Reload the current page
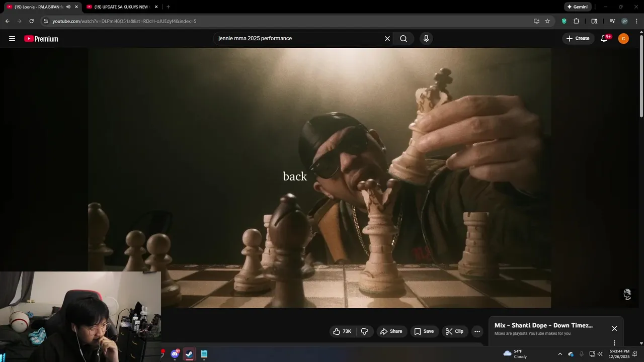The height and width of the screenshot is (362, 644). 31,21
